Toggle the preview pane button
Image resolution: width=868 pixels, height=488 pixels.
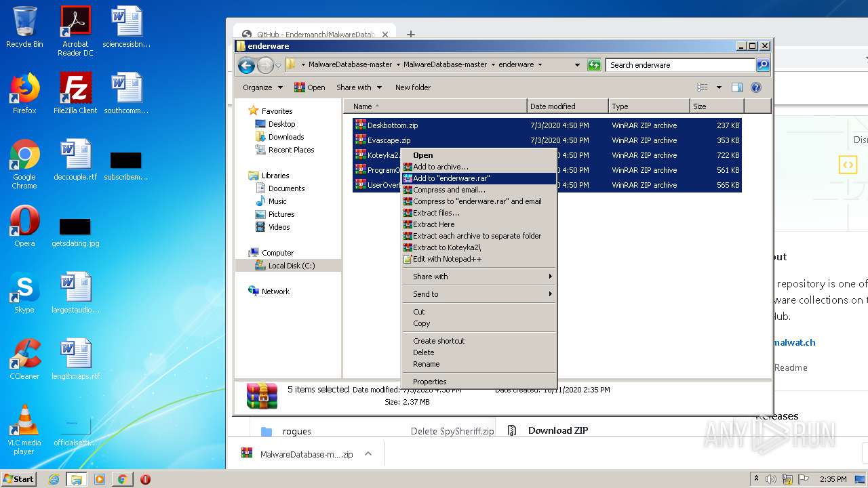coord(737,87)
